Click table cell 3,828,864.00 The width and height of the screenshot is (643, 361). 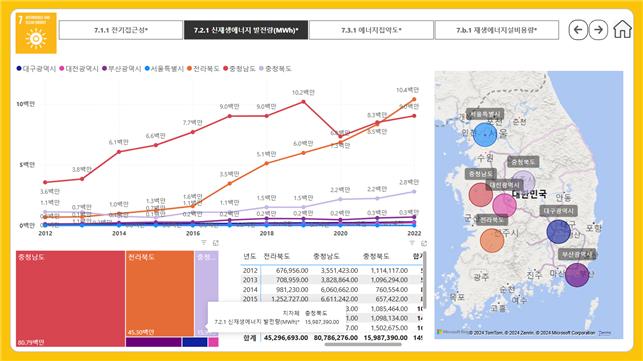pyautogui.click(x=339, y=280)
